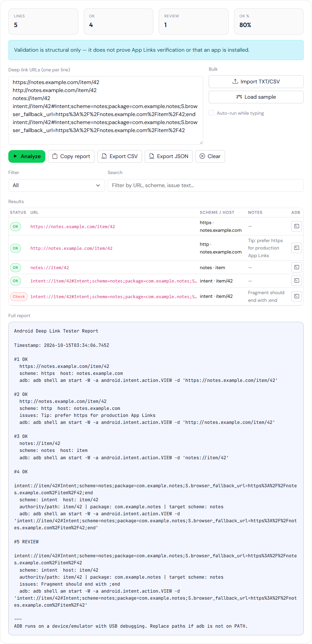Image resolution: width=312 pixels, height=644 pixels.
Task: Click URL http://notes.example.com/item/42 in results
Action: (71, 248)
